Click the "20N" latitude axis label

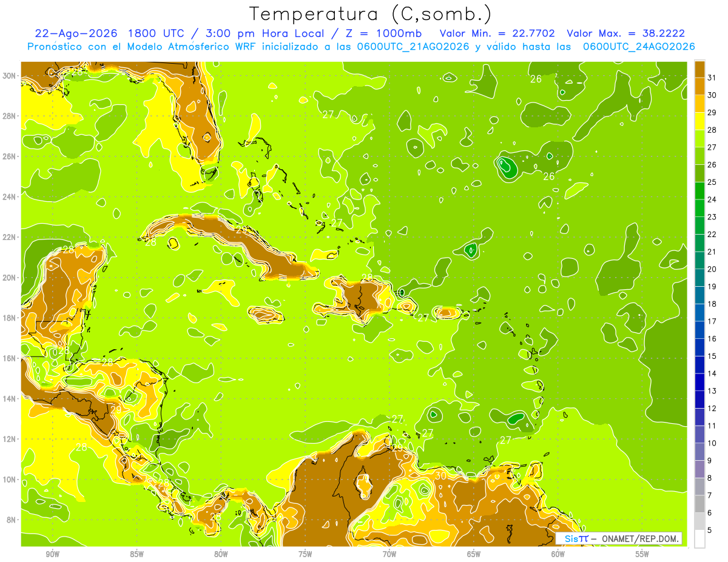tap(10, 278)
